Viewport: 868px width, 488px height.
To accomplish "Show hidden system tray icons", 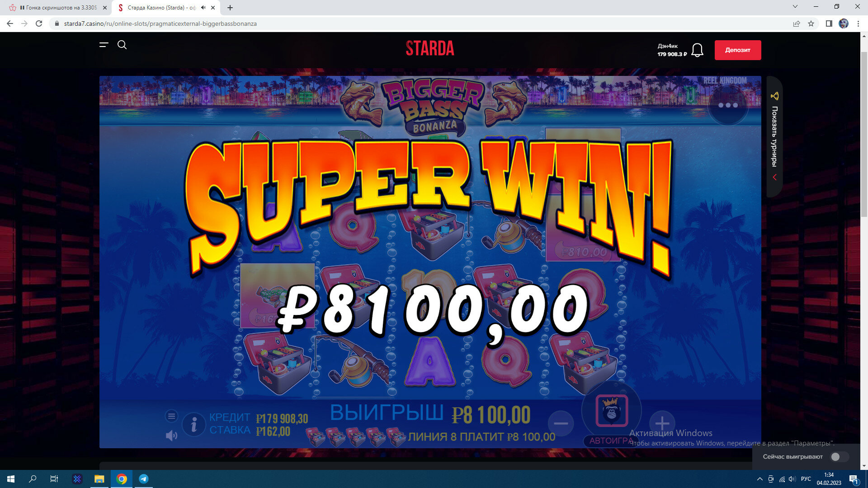I will [759, 479].
